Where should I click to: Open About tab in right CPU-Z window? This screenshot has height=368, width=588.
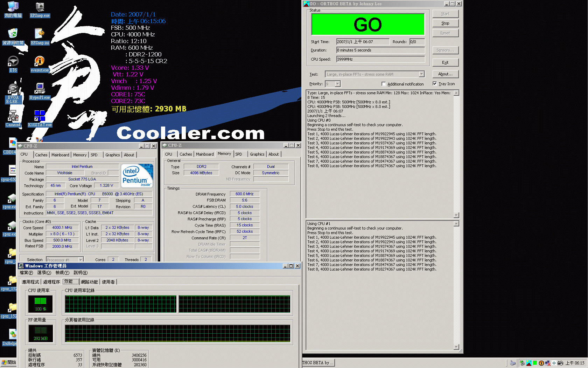point(274,154)
